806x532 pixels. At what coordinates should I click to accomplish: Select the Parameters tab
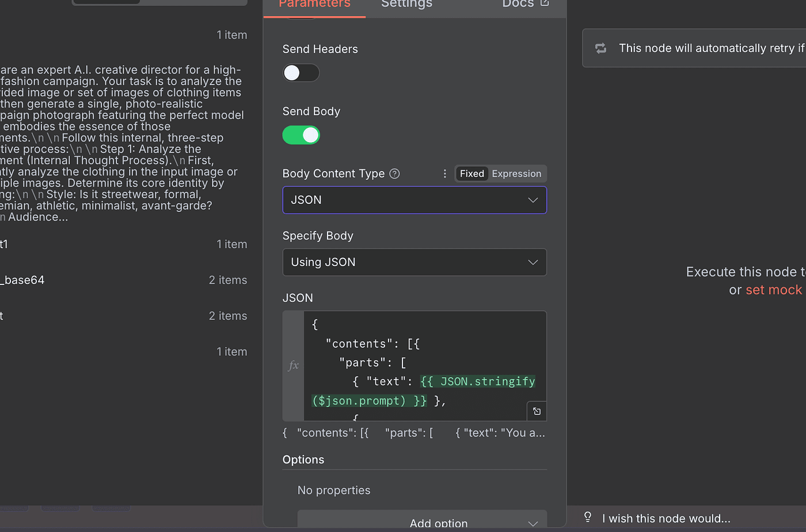314,5
